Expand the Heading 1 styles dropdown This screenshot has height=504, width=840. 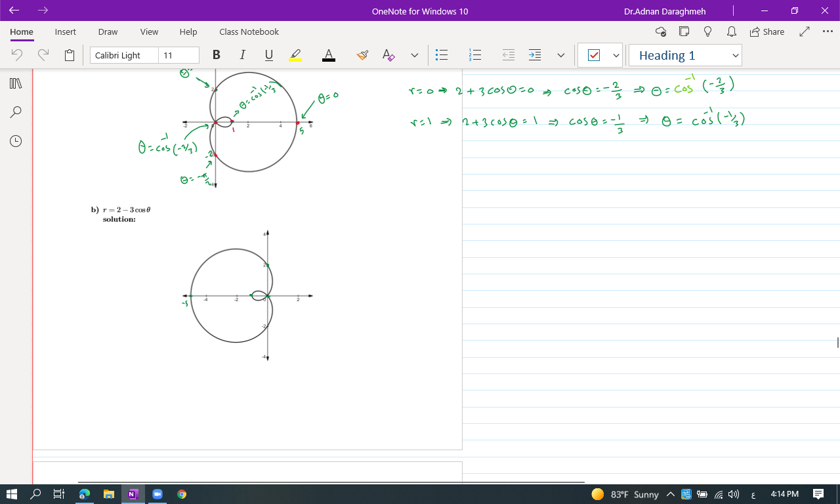[736, 56]
